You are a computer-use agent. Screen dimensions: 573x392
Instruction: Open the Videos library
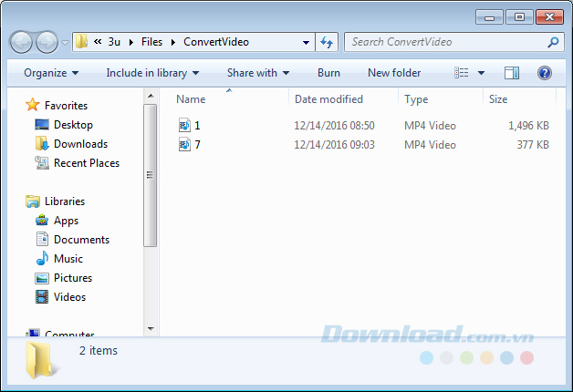coord(69,297)
